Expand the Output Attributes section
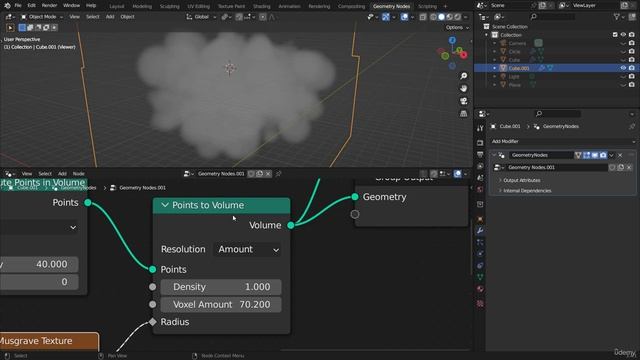Viewport: 640px width, 360px height. [x=521, y=180]
